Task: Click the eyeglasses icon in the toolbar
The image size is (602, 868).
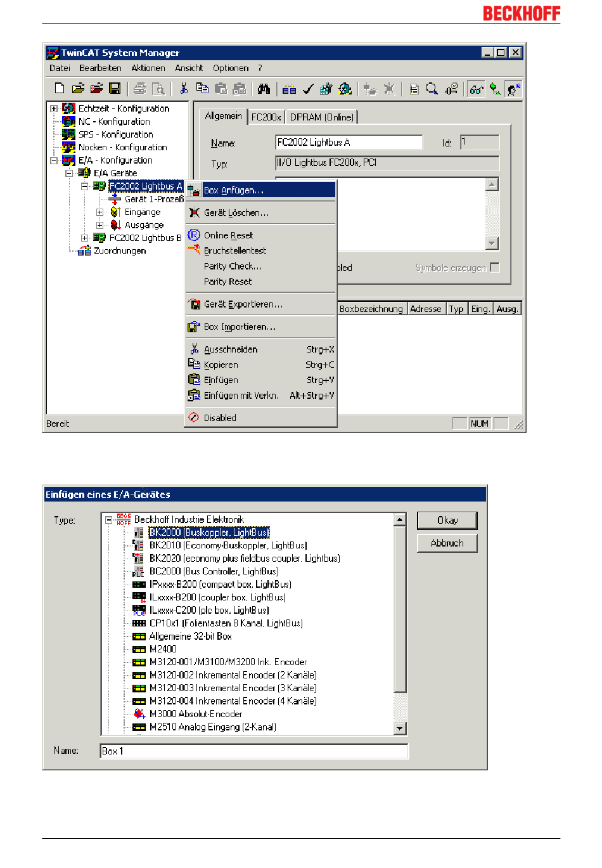Action: [476, 89]
